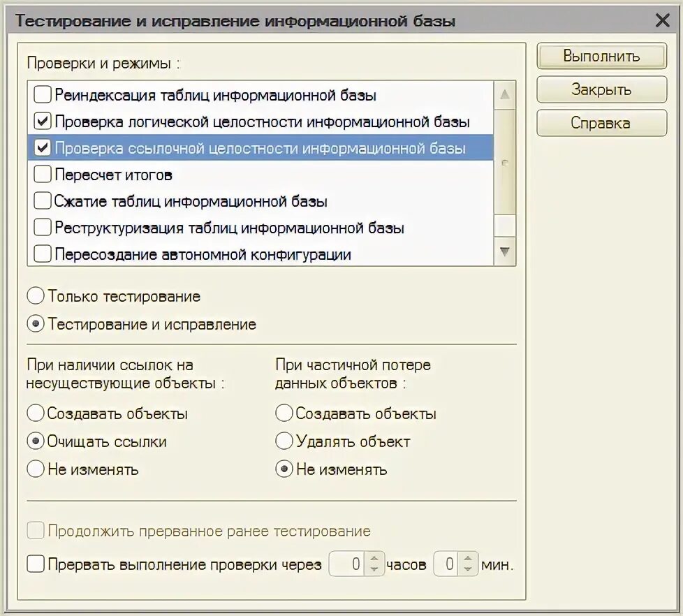The height and width of the screenshot is (616, 683).
Task: Click Пересоздание автономной конфигурации row text
Action: (203, 254)
